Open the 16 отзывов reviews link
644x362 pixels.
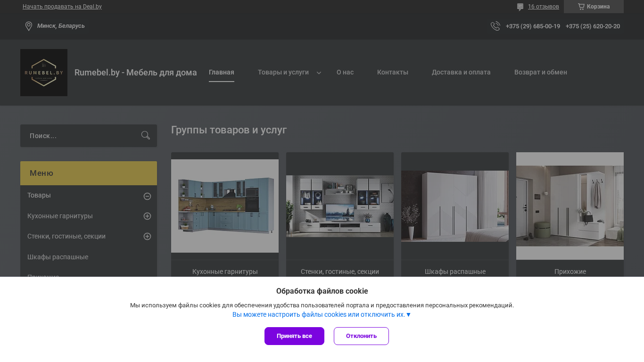(x=543, y=7)
